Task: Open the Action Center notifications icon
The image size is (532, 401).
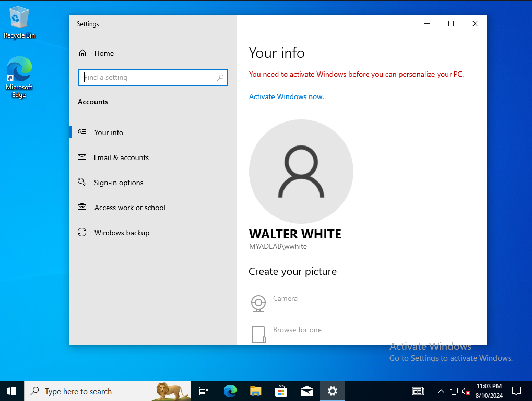Action: click(x=516, y=391)
